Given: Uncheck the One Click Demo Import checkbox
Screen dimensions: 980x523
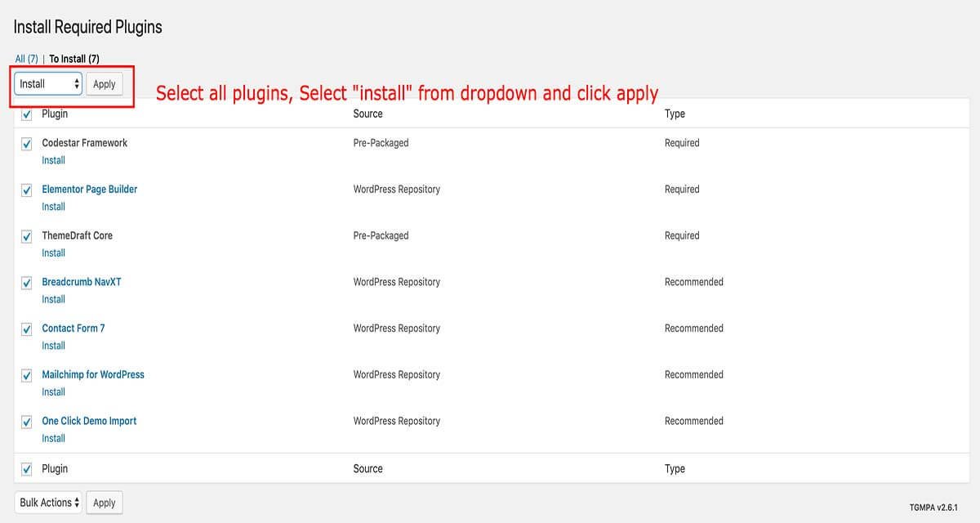Looking at the screenshot, I should (27, 422).
